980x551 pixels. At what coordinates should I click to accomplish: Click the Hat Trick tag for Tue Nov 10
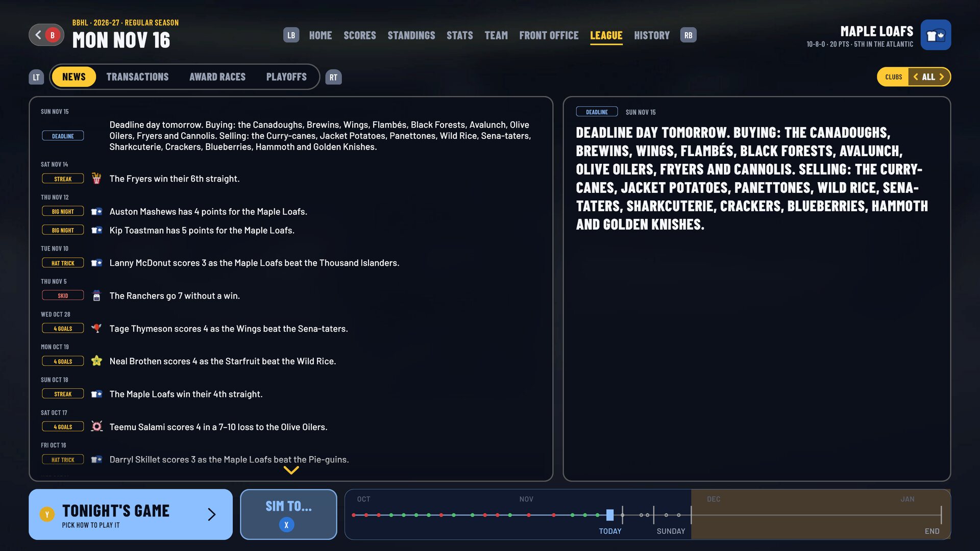click(x=63, y=263)
